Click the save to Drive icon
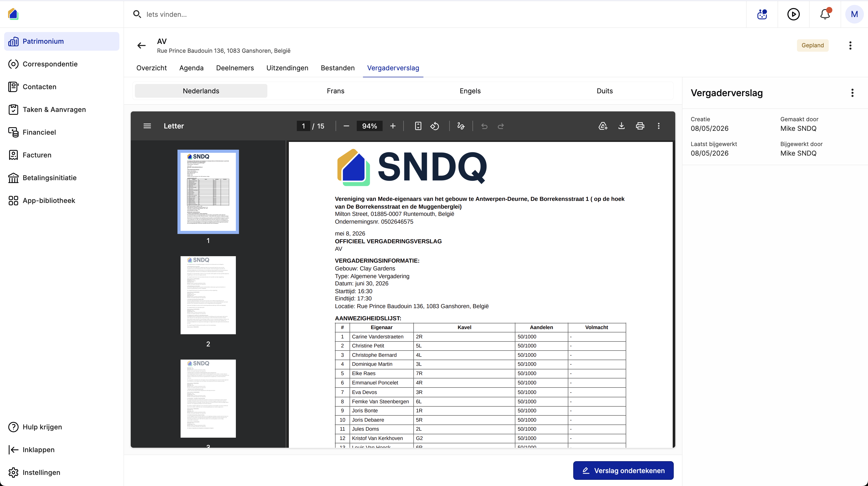This screenshot has height=486, width=868. click(603, 126)
